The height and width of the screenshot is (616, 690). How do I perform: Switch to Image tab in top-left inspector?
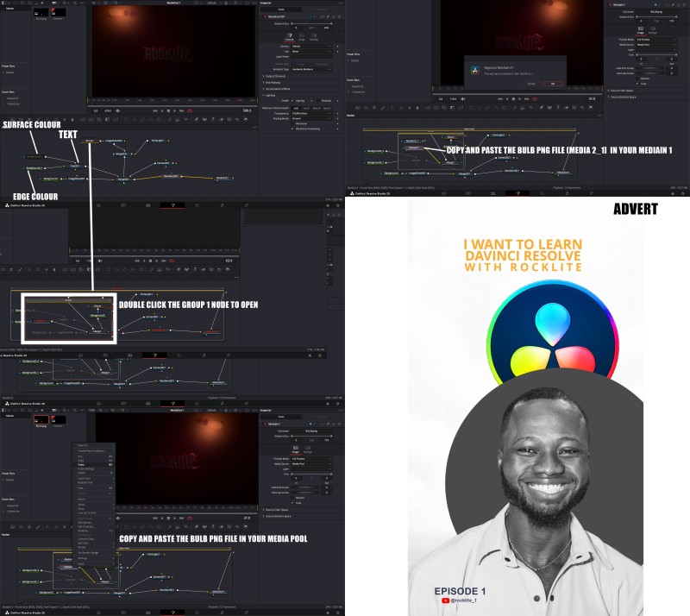click(x=302, y=36)
